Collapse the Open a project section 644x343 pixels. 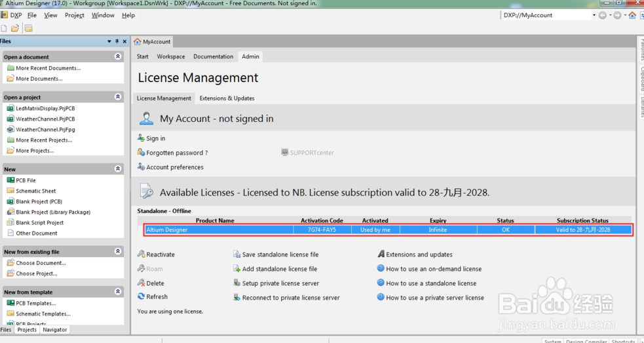[x=118, y=97]
